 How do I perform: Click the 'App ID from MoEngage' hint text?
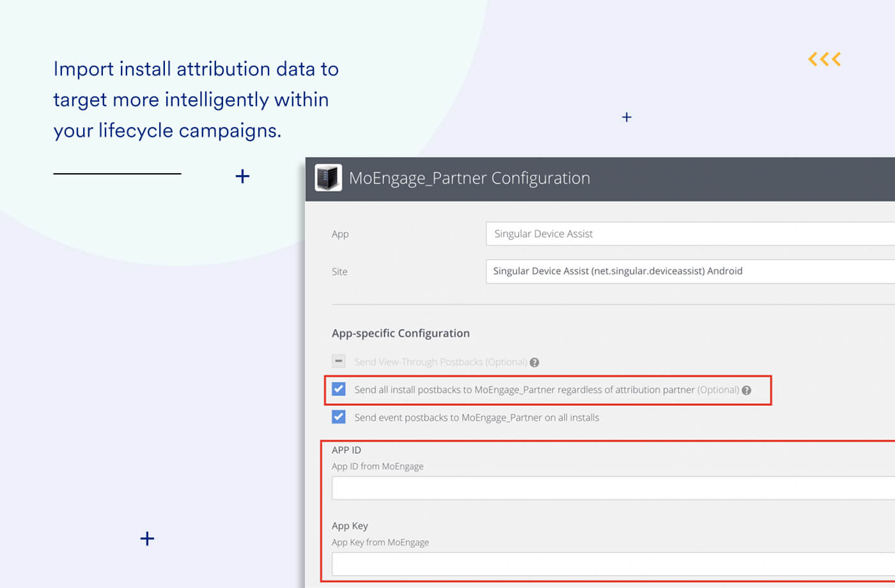tap(378, 467)
